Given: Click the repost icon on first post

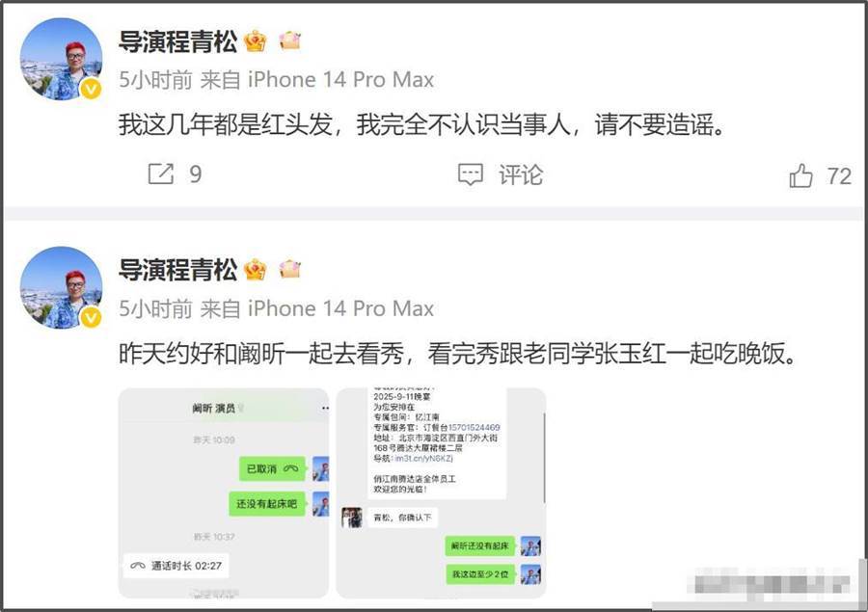Looking at the screenshot, I should [x=161, y=173].
